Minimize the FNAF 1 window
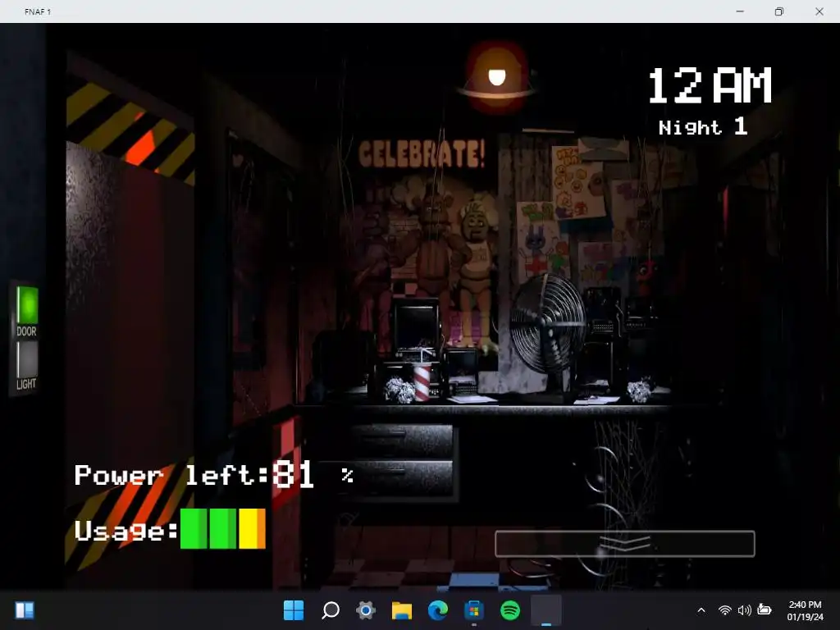The height and width of the screenshot is (630, 840). tap(740, 11)
